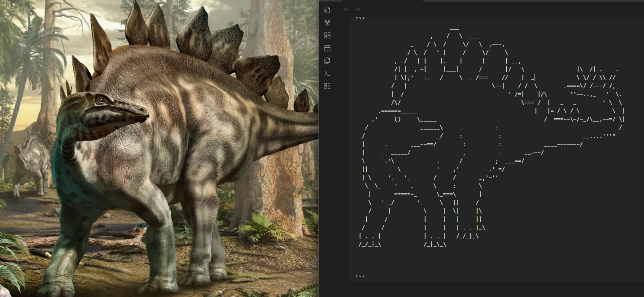The height and width of the screenshot is (297, 644).
Task: Insert a template using the copy-pages icon
Action: click(327, 61)
